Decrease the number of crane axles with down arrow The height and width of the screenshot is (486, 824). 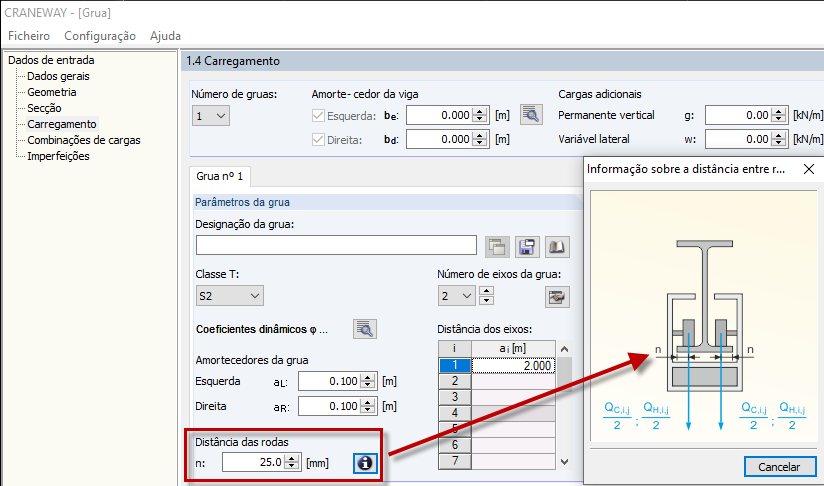point(487,301)
